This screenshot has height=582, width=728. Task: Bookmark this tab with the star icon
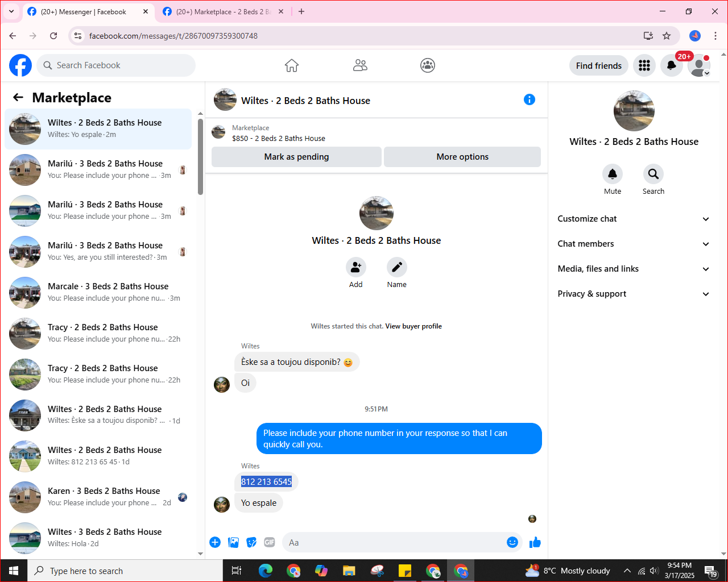tap(667, 36)
